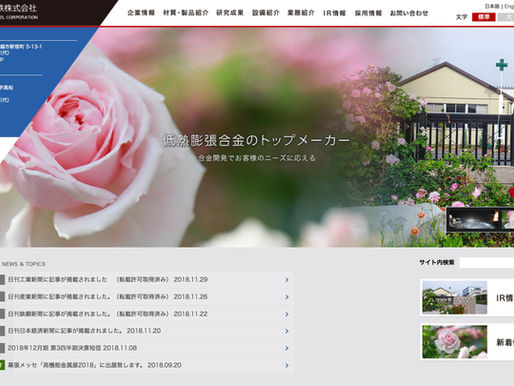Click chevron for 2018.09.20 news item
The image size is (514, 386).
pyautogui.click(x=287, y=366)
